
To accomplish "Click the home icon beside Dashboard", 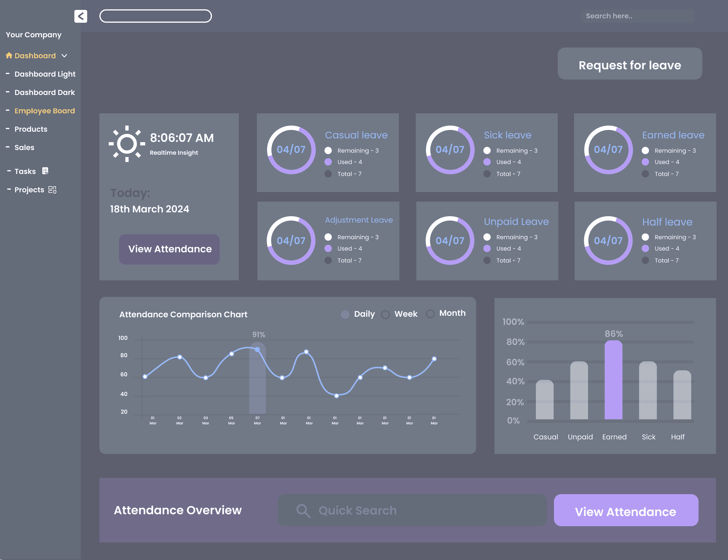I will (x=9, y=55).
